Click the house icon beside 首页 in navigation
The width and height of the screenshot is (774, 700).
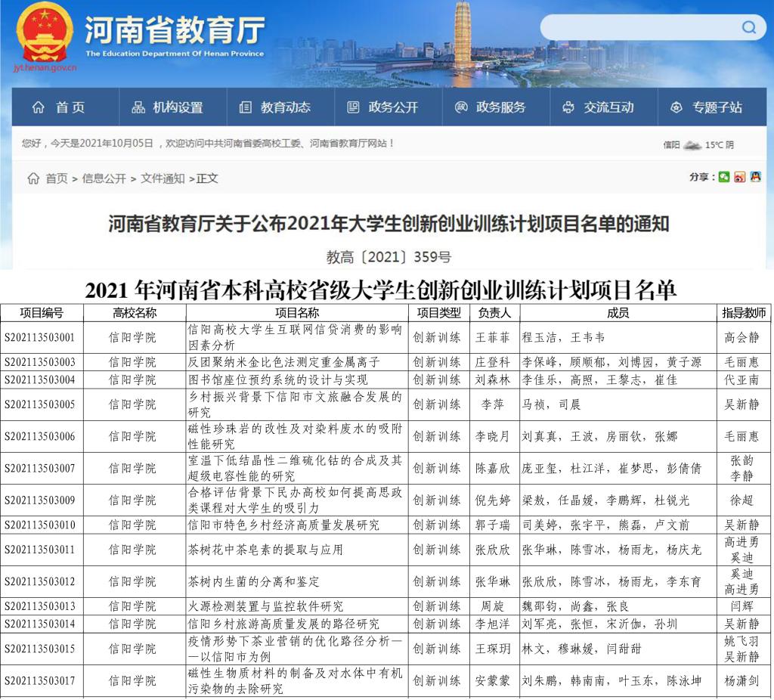pyautogui.click(x=39, y=107)
